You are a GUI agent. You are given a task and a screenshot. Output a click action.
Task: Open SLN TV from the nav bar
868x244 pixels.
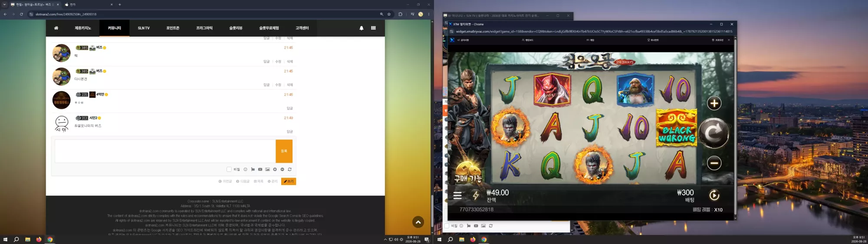144,28
